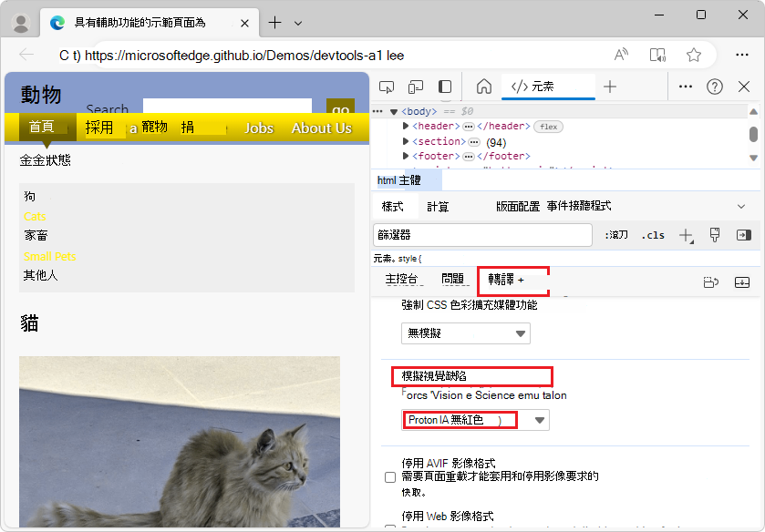This screenshot has height=532, width=765.
Task: Click the 首頁 Home nav link
Action: coord(47,127)
